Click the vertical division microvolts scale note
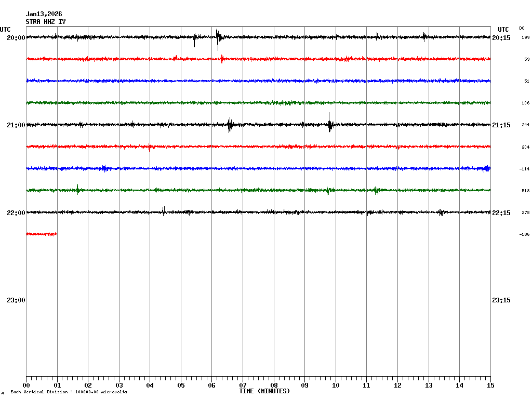The width and height of the screenshot is (532, 399). click(x=69, y=392)
